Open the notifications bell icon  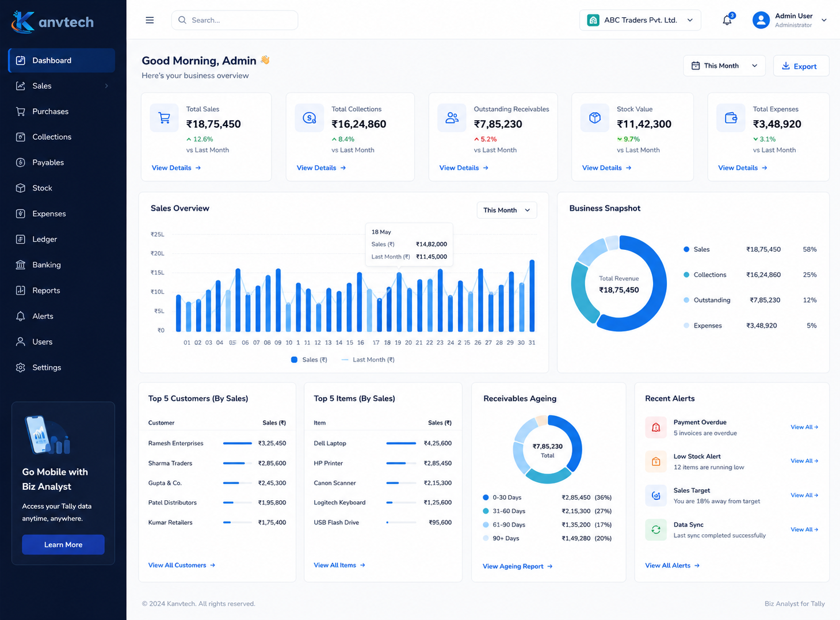click(x=727, y=20)
